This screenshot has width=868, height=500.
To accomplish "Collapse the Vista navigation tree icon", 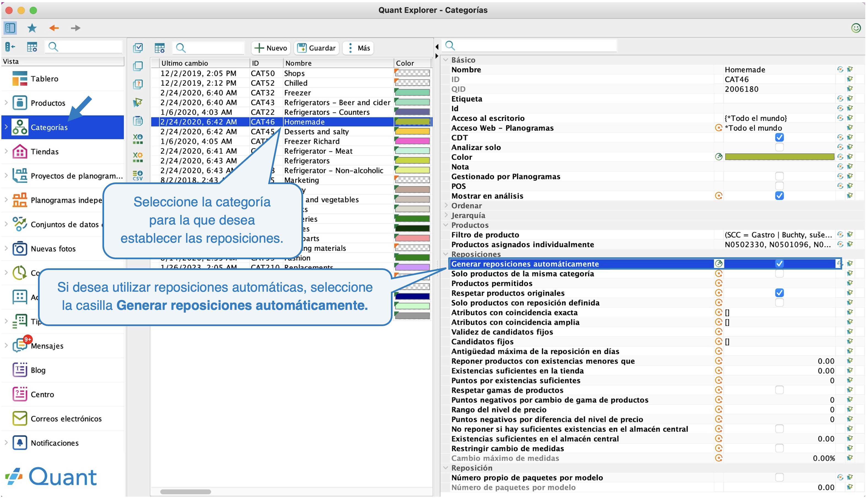I will (10, 47).
